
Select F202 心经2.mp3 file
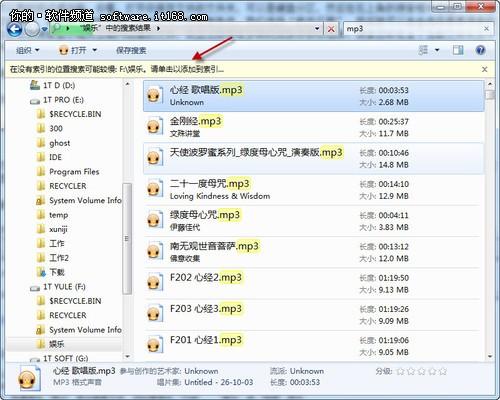tap(313, 283)
